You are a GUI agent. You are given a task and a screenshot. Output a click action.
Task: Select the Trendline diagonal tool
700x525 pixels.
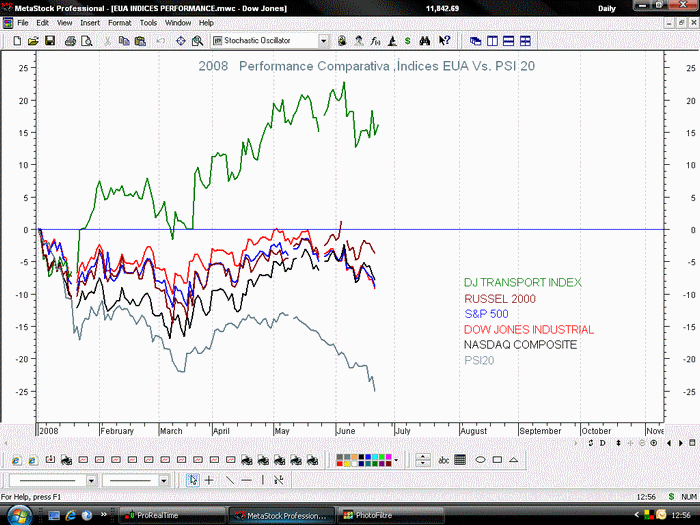tap(230, 480)
